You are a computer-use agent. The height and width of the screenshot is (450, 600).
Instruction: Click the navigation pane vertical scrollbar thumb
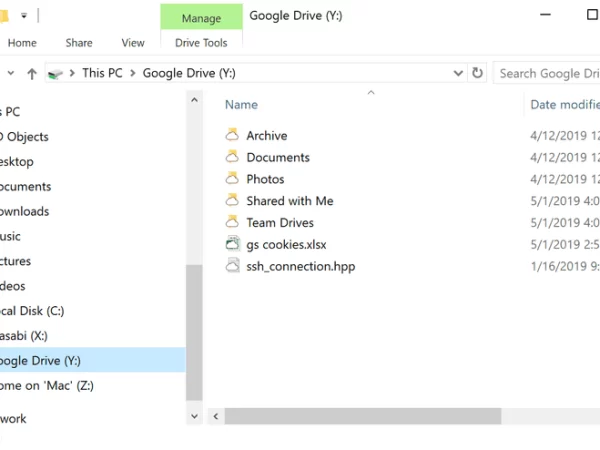click(x=194, y=332)
